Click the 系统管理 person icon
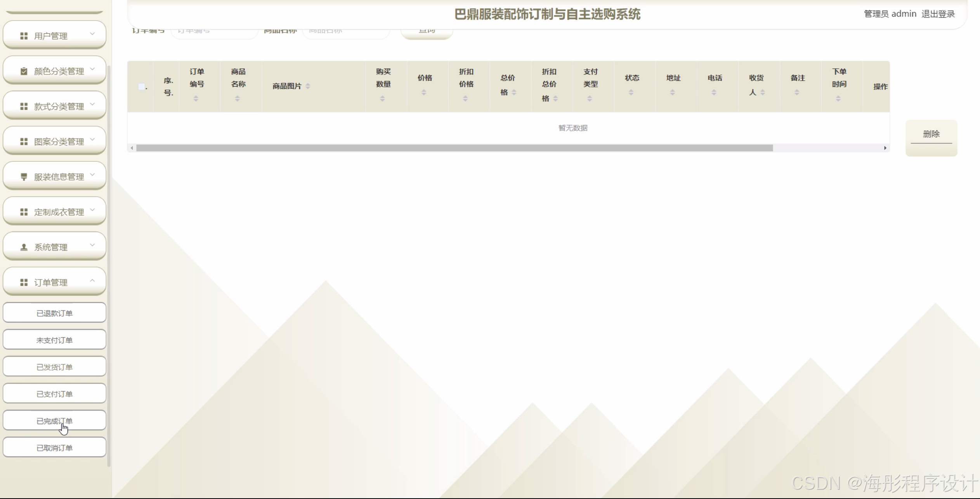 pos(24,247)
